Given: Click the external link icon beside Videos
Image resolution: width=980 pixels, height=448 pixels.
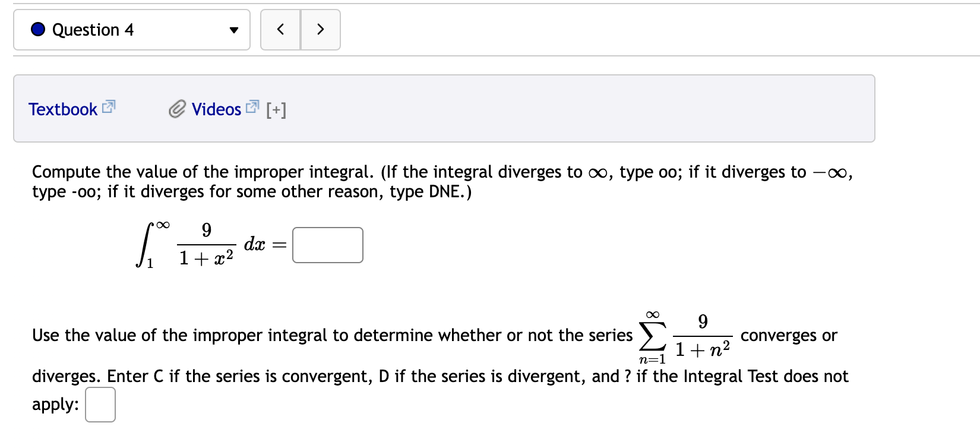Looking at the screenshot, I should tap(251, 106).
